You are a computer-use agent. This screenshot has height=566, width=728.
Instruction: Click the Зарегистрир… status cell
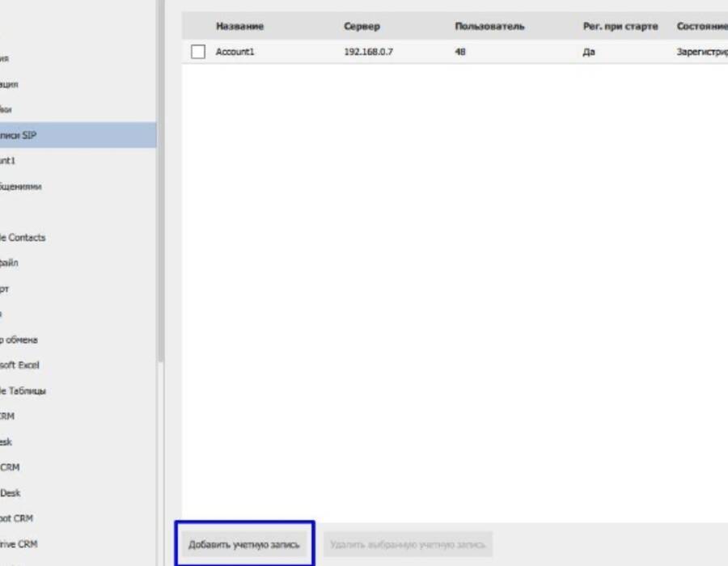pyautogui.click(x=702, y=52)
